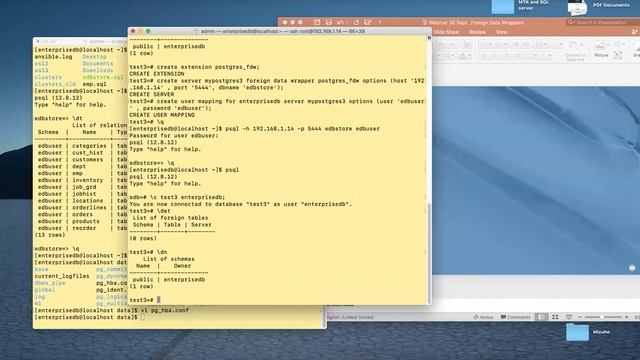Switch to the View ribbon tab
The width and height of the screenshot is (640, 360).
pyautogui.click(x=501, y=32)
